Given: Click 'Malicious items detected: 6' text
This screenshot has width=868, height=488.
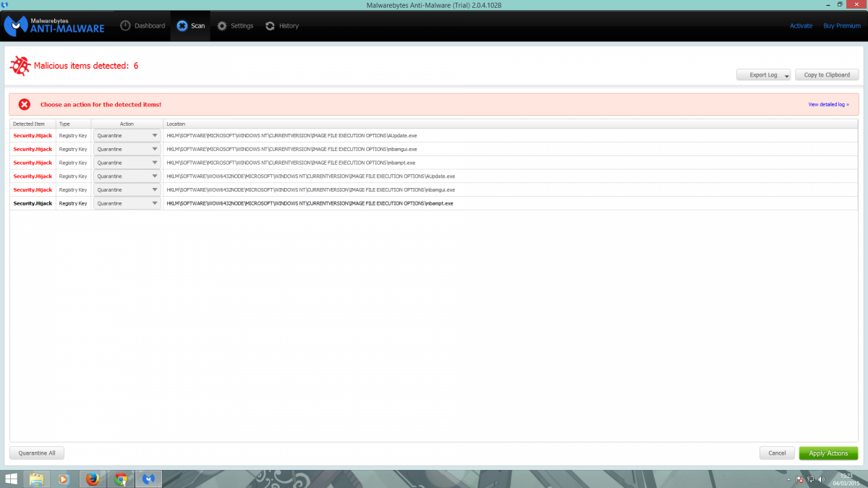Looking at the screenshot, I should (x=86, y=66).
